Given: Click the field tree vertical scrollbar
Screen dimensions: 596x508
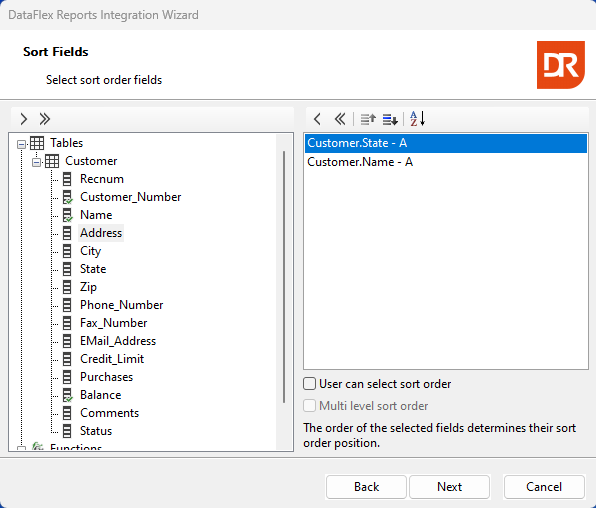Looking at the screenshot, I should (284, 277).
